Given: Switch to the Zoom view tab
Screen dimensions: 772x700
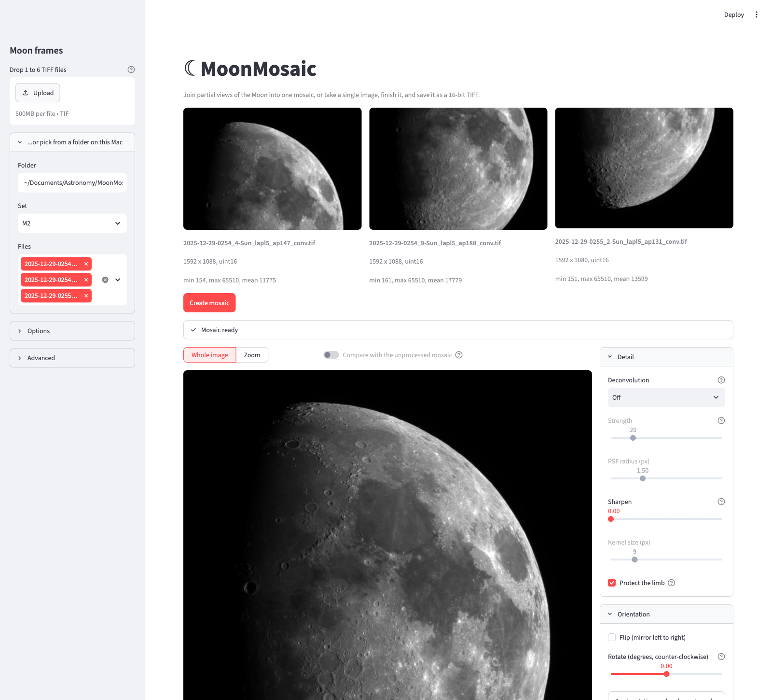Looking at the screenshot, I should tap(252, 355).
